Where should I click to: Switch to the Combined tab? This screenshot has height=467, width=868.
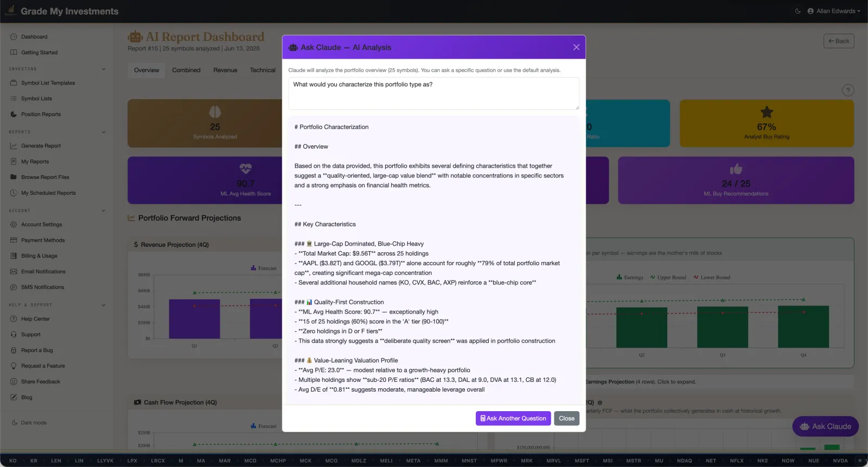click(x=186, y=70)
